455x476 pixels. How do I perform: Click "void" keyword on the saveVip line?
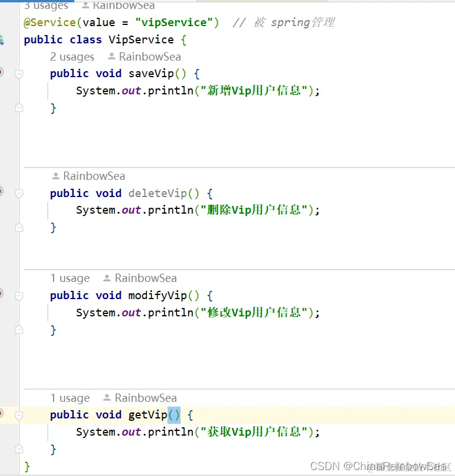point(109,74)
